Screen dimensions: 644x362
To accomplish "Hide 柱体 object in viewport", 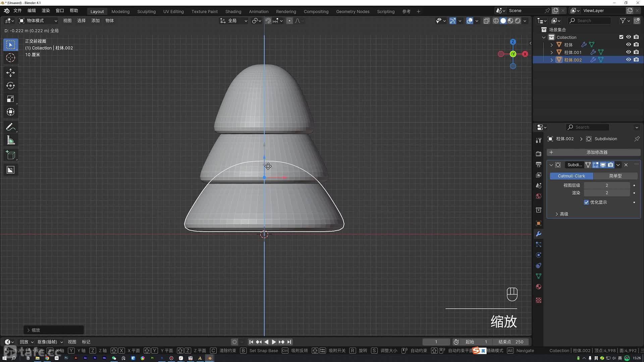I will point(629,45).
